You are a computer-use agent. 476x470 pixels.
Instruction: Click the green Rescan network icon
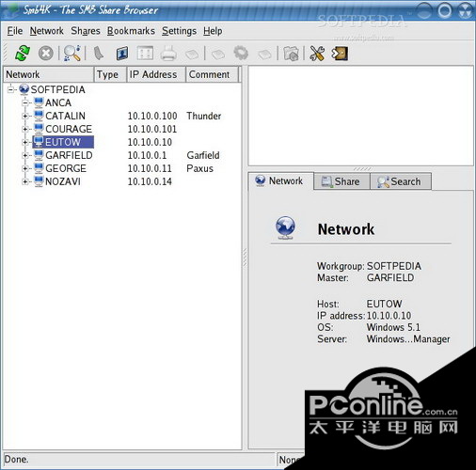tap(23, 53)
